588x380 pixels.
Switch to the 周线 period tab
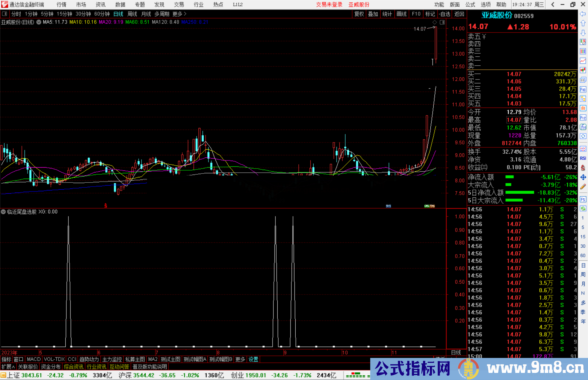pos(132,14)
